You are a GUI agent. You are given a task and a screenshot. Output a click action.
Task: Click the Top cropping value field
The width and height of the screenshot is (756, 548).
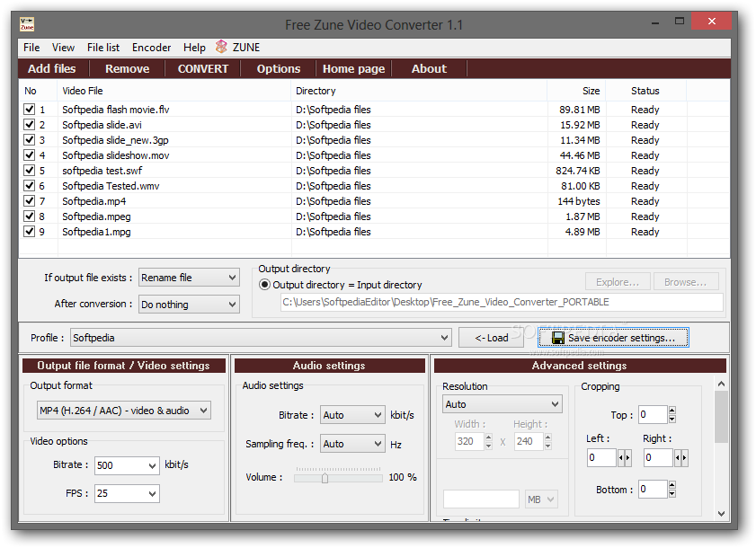pyautogui.click(x=653, y=414)
